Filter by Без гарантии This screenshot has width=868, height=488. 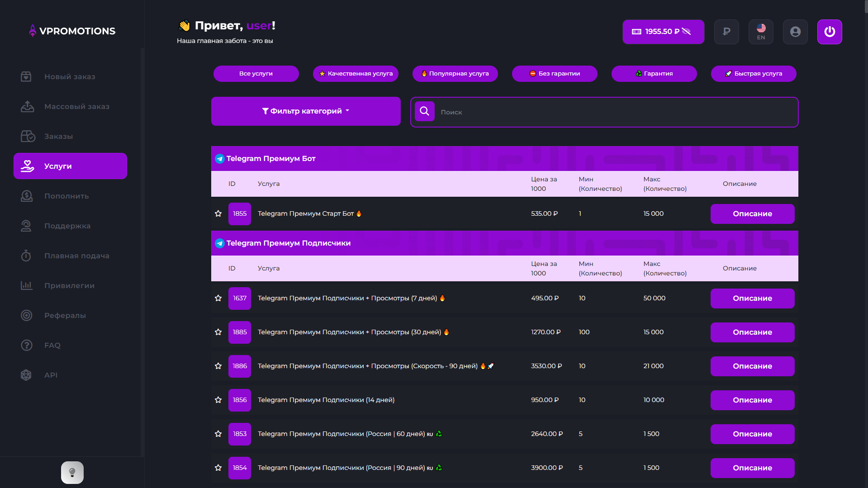tap(555, 74)
